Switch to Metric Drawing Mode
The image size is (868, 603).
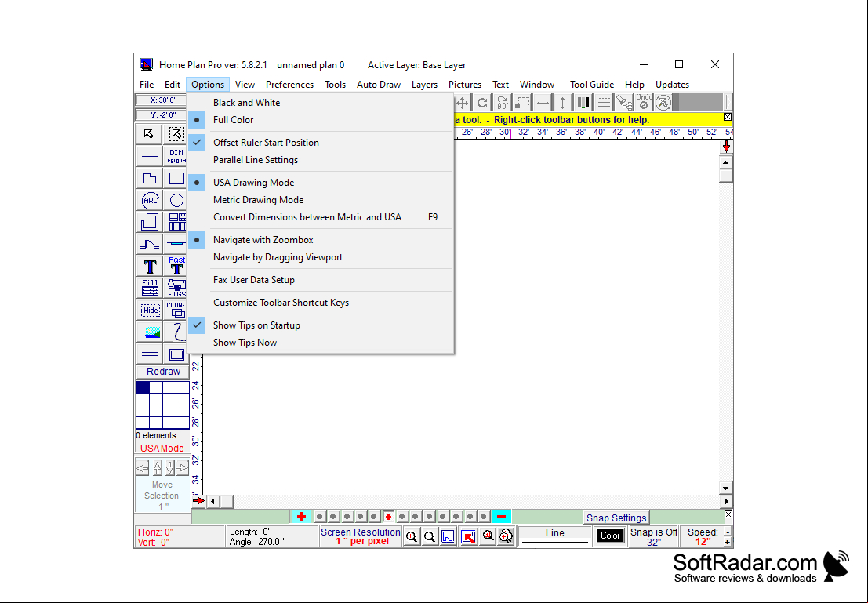click(x=321, y=200)
